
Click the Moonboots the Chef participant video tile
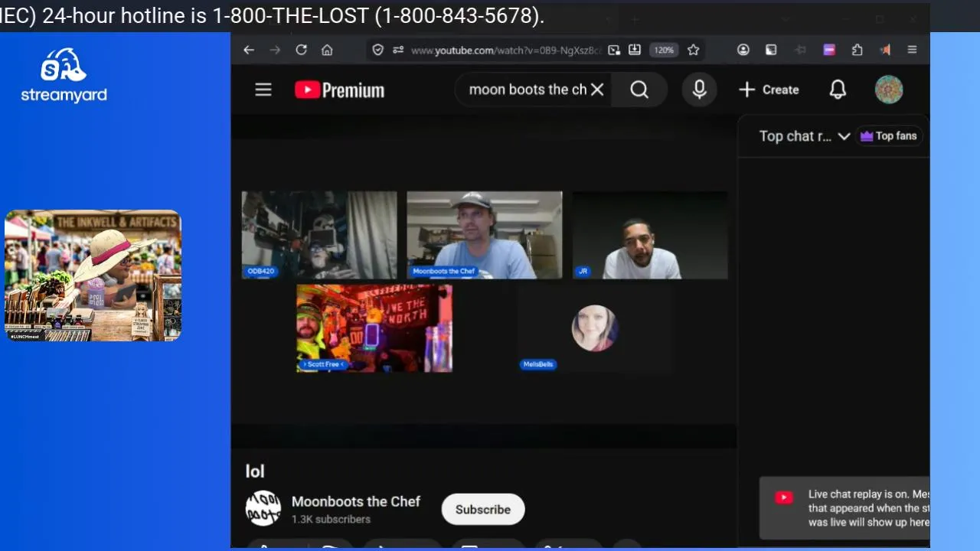coord(485,235)
